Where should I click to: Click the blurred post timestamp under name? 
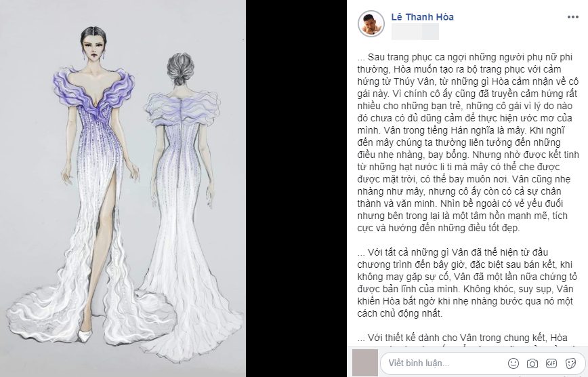415,32
